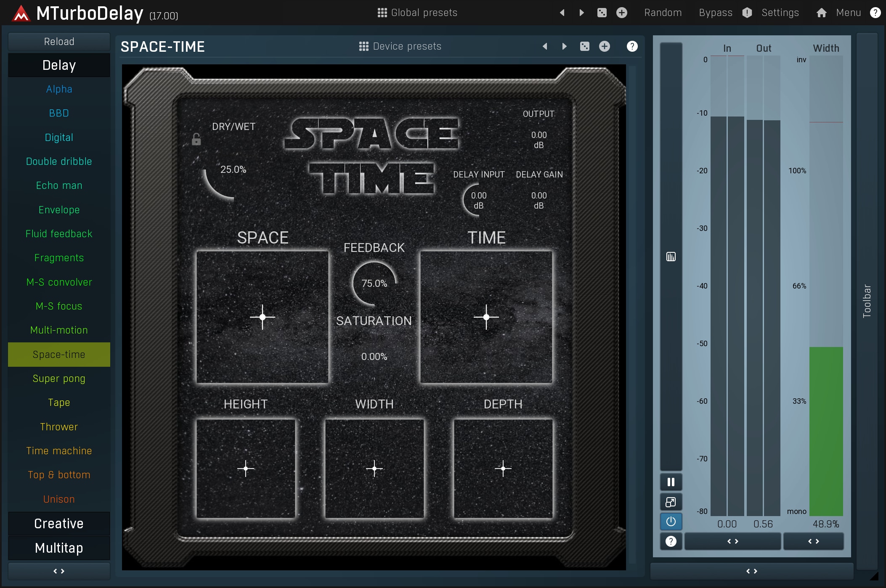Expand the Creative device category
886x588 pixels.
tap(59, 523)
